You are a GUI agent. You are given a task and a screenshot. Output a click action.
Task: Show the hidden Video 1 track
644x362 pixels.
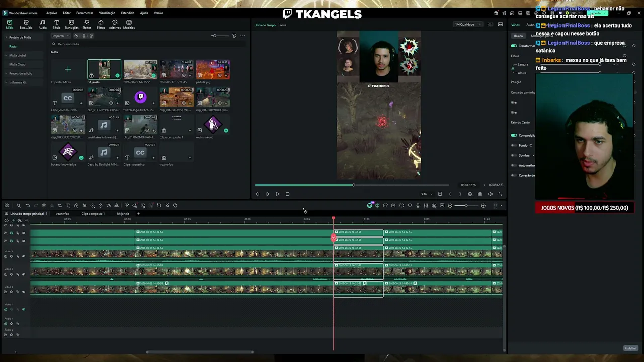tap(23, 309)
